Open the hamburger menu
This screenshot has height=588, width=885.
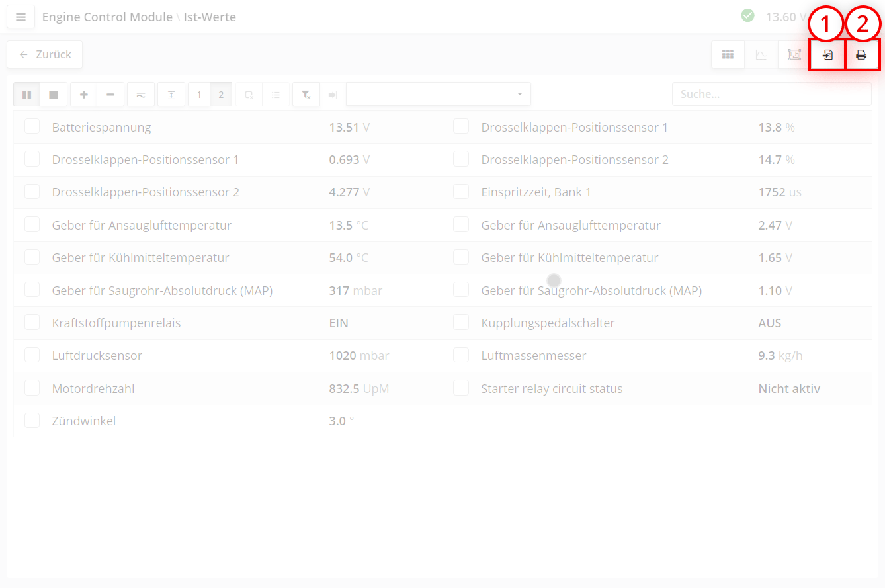tap(21, 17)
